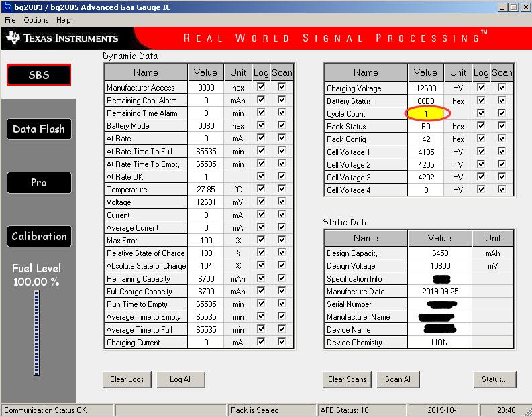Image resolution: width=532 pixels, height=417 pixels.
Task: Toggle Scan checkbox for Voltage
Action: point(282,202)
